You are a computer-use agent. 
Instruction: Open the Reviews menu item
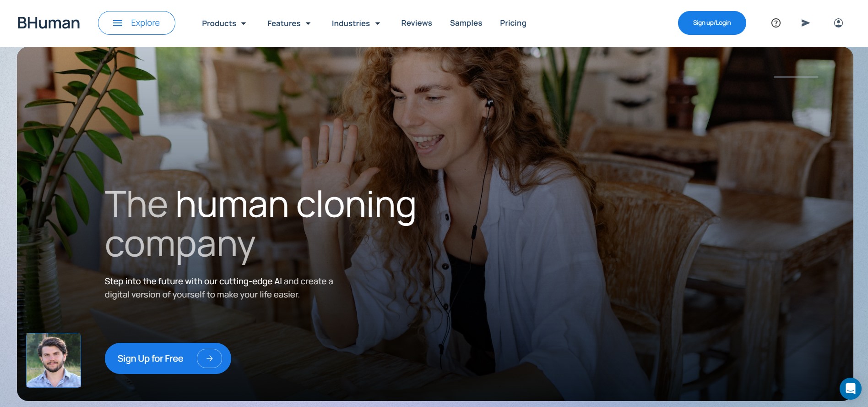[x=417, y=23]
